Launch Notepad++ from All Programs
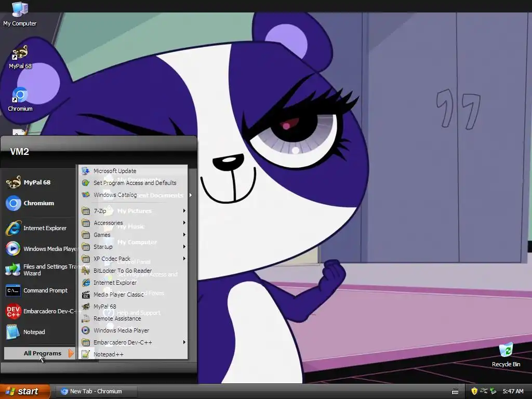 [x=133, y=354]
